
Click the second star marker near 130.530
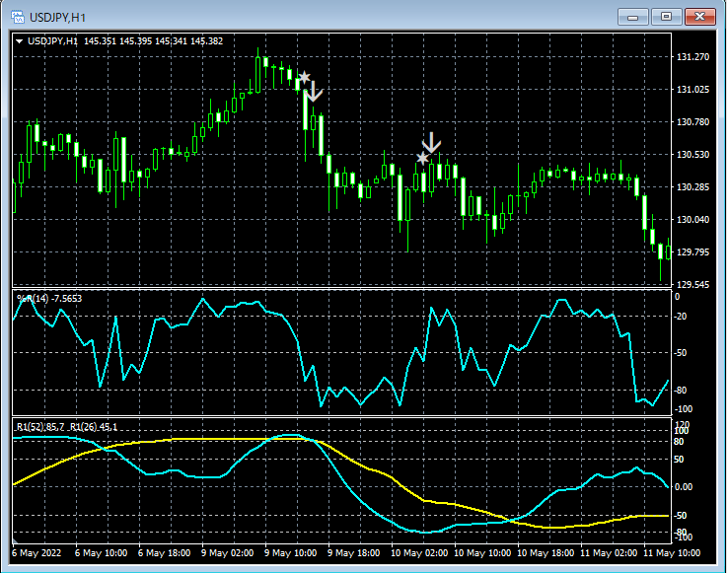click(423, 158)
